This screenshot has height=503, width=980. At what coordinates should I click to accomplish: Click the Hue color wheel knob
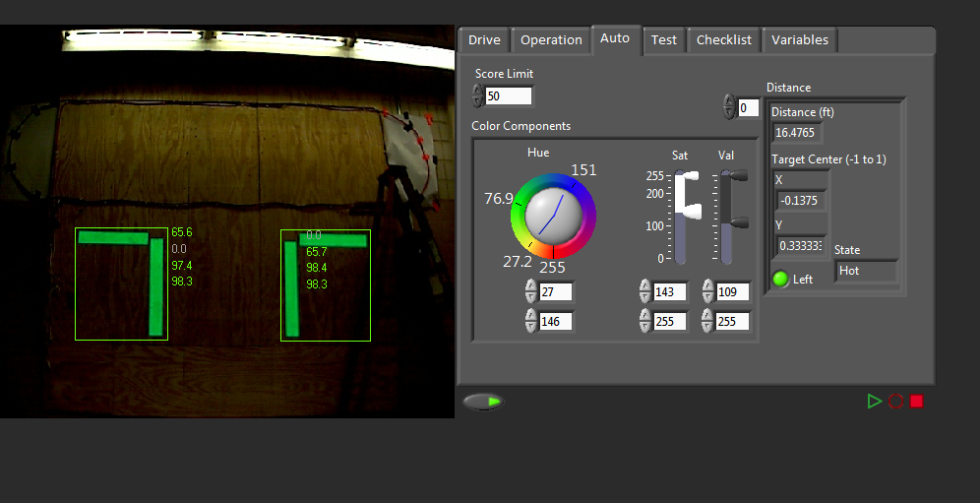[553, 215]
